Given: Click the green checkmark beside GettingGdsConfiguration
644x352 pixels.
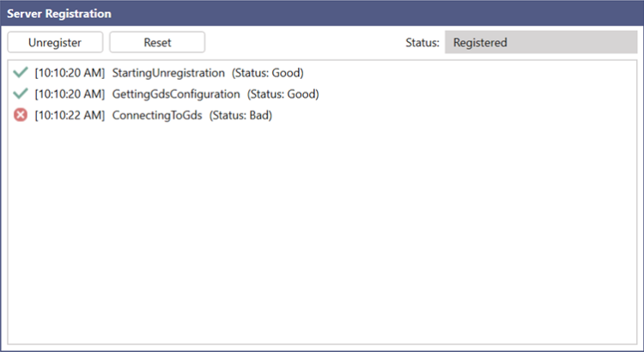Looking at the screenshot, I should pyautogui.click(x=21, y=94).
